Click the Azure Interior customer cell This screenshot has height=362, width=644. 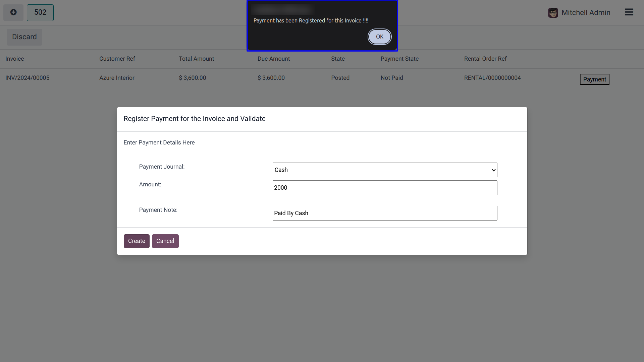[117, 78]
